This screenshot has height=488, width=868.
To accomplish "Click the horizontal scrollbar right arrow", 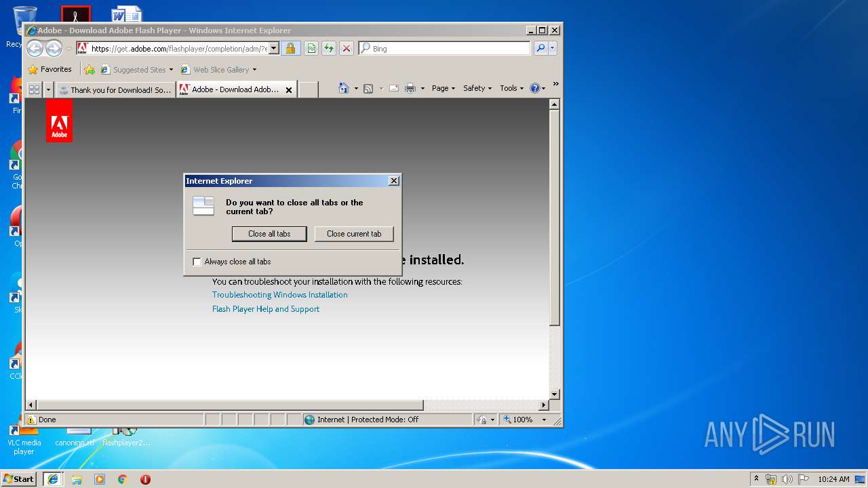I will click(x=543, y=405).
